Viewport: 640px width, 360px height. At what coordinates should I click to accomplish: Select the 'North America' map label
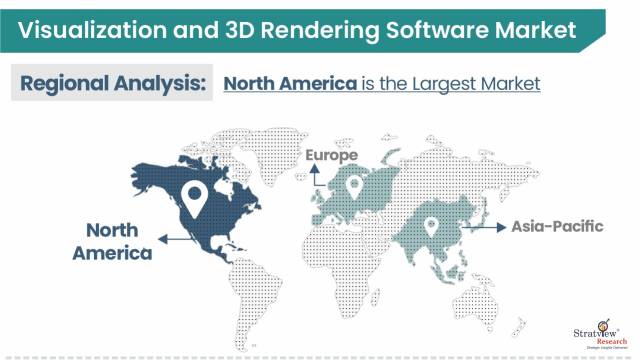pos(112,242)
